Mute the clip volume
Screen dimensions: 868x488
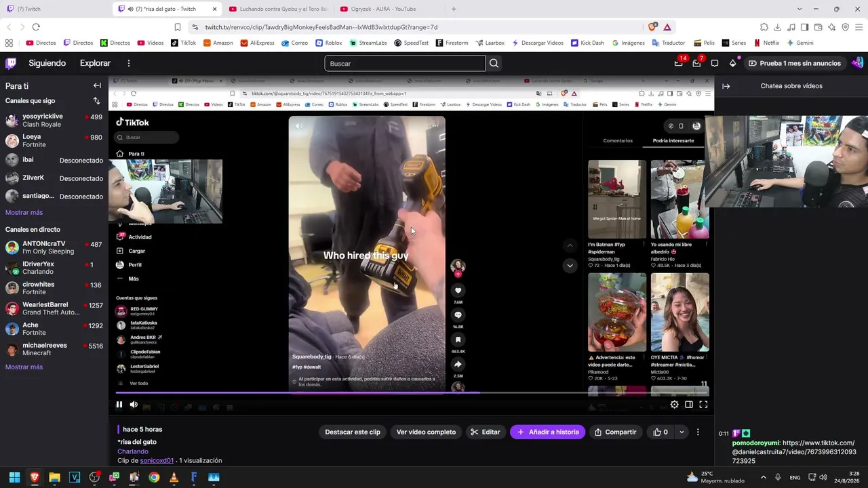pos(134,405)
